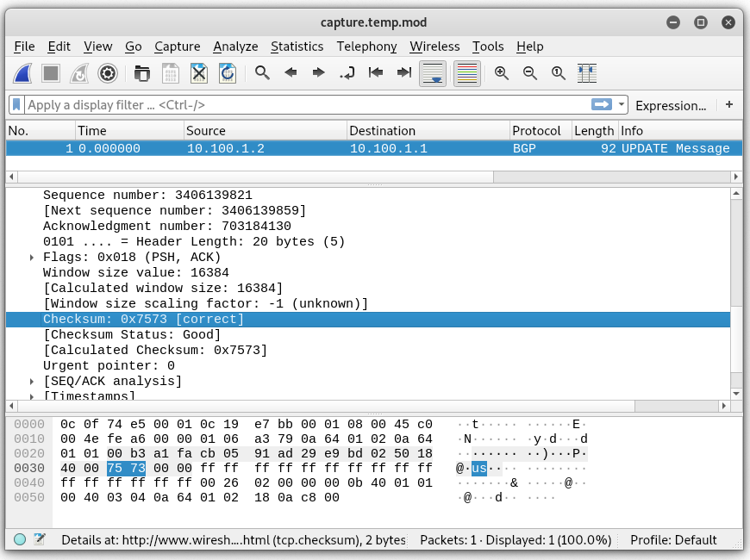Click the reload capture file icon
Image resolution: width=750 pixels, height=560 pixels.
coord(228,73)
